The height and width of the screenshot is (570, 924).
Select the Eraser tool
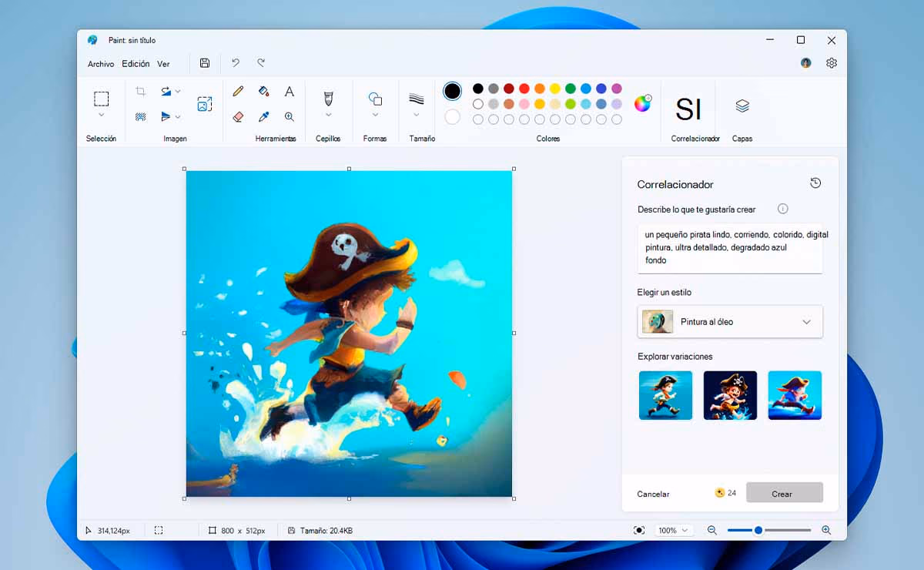(238, 117)
